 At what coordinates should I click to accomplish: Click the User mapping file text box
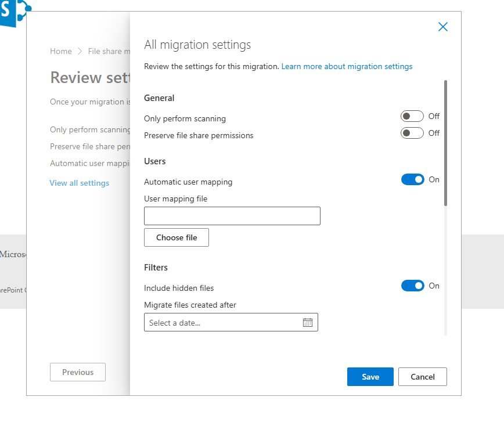pos(232,216)
